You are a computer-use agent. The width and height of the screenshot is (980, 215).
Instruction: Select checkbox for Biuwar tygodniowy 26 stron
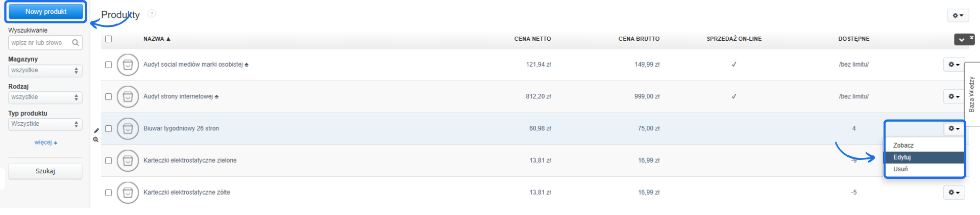click(x=108, y=129)
